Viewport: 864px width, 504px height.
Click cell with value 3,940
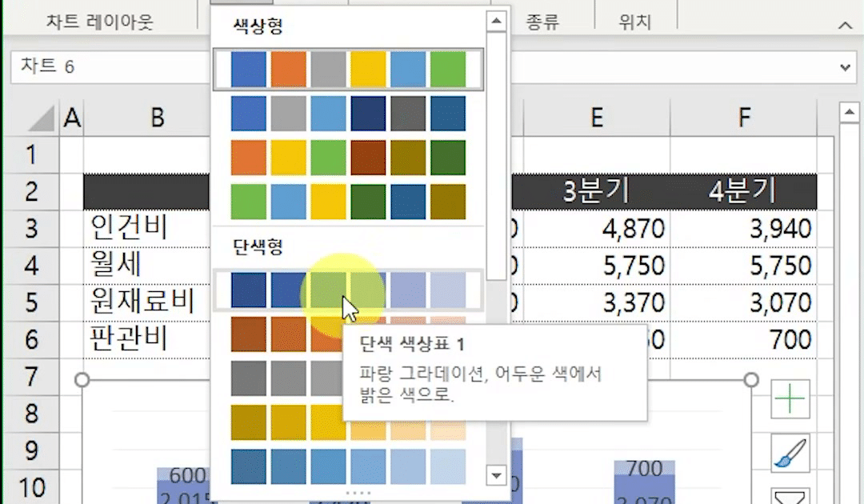tap(744, 229)
